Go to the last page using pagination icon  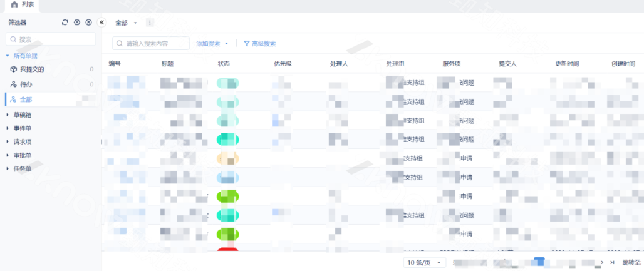(x=613, y=262)
